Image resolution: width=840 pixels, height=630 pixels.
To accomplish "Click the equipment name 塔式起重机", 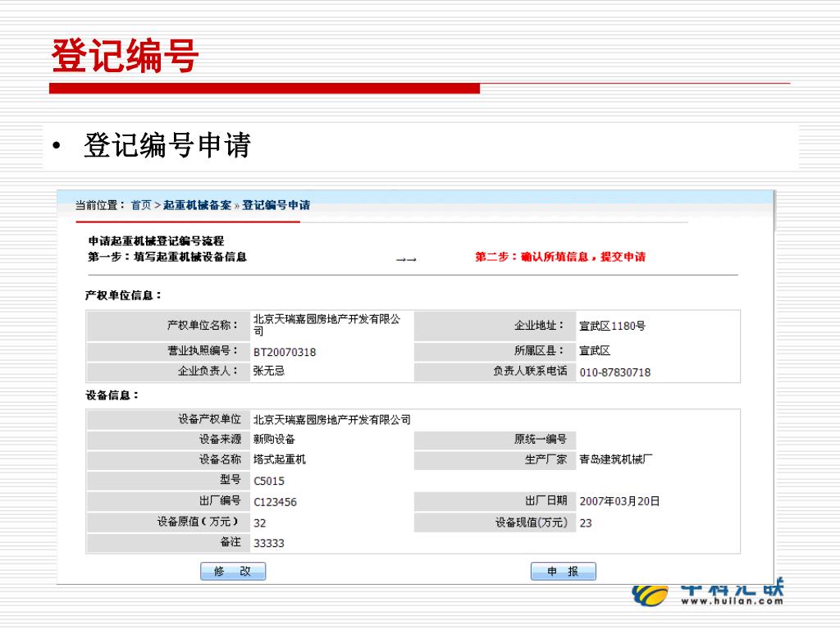I will 279,459.
